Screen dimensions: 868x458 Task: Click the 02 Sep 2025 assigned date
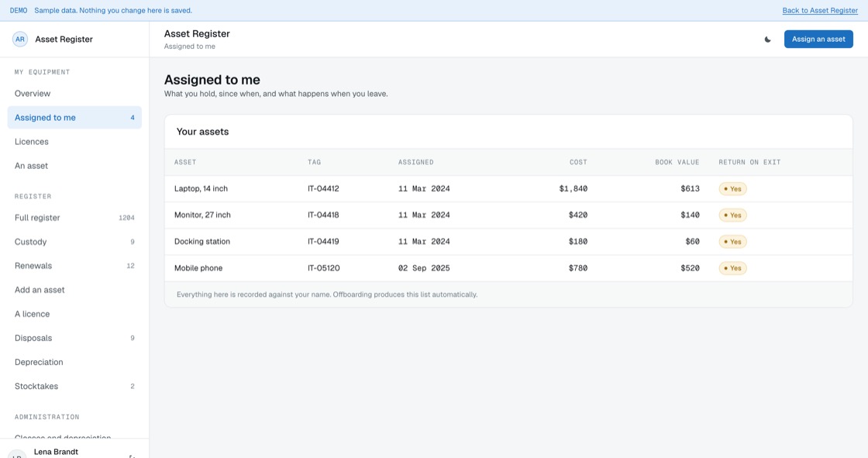[x=424, y=268]
